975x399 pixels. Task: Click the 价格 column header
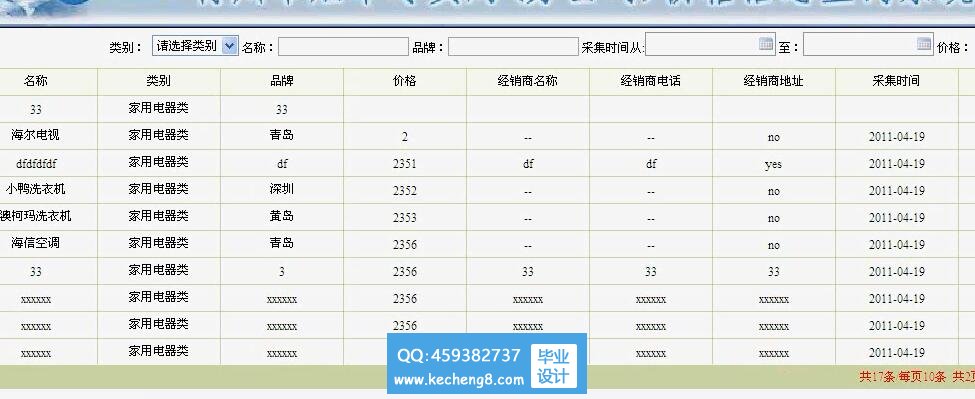(405, 81)
